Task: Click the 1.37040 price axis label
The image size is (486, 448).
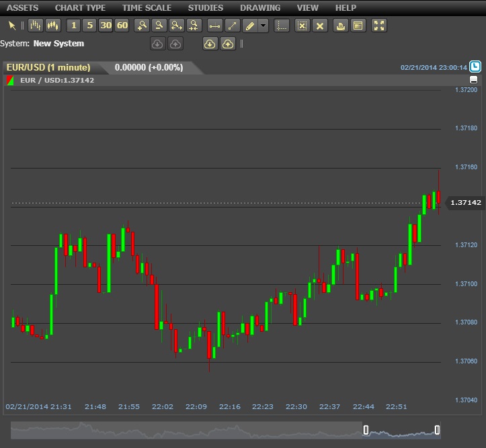Action: tap(466, 400)
